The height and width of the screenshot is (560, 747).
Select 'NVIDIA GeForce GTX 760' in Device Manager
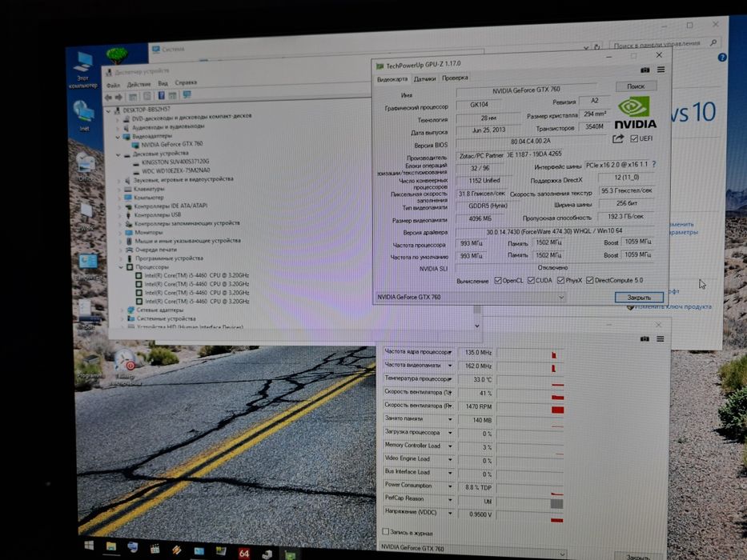(x=172, y=144)
